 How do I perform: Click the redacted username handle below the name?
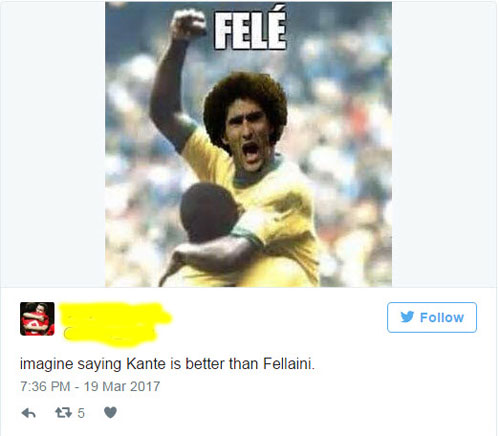[x=110, y=335]
